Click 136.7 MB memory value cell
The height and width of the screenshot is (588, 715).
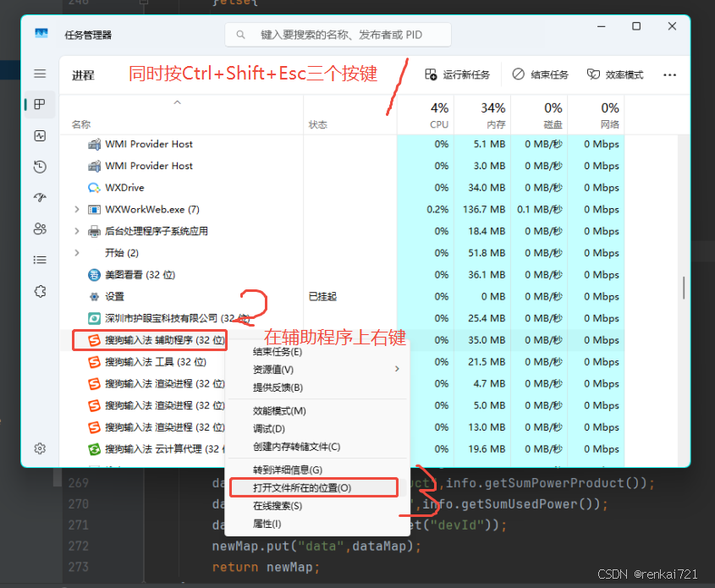coord(484,209)
